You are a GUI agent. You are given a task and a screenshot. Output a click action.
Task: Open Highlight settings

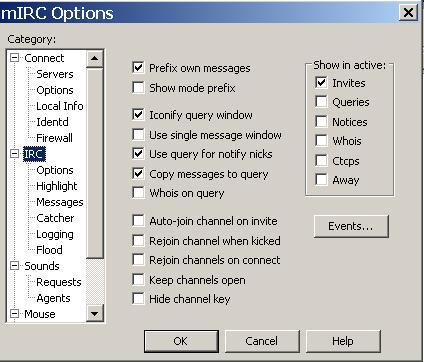point(57,186)
